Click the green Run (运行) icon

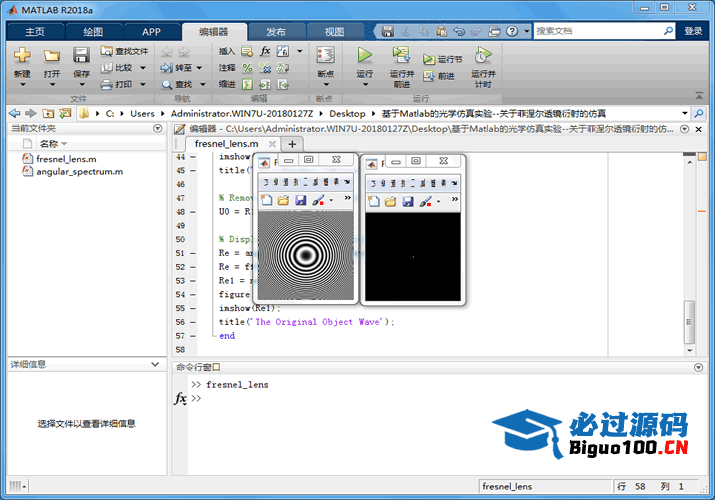(x=364, y=55)
